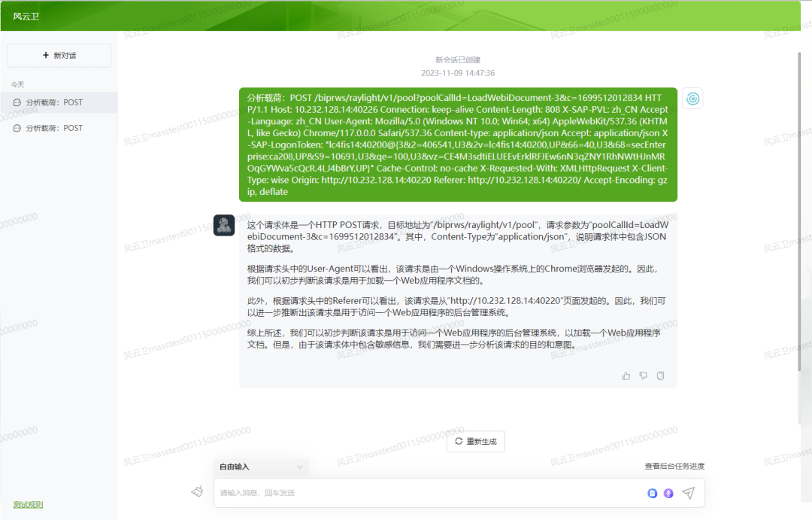812x520 pixels.
Task: Click the green POST payload message bubble
Action: coord(458,144)
